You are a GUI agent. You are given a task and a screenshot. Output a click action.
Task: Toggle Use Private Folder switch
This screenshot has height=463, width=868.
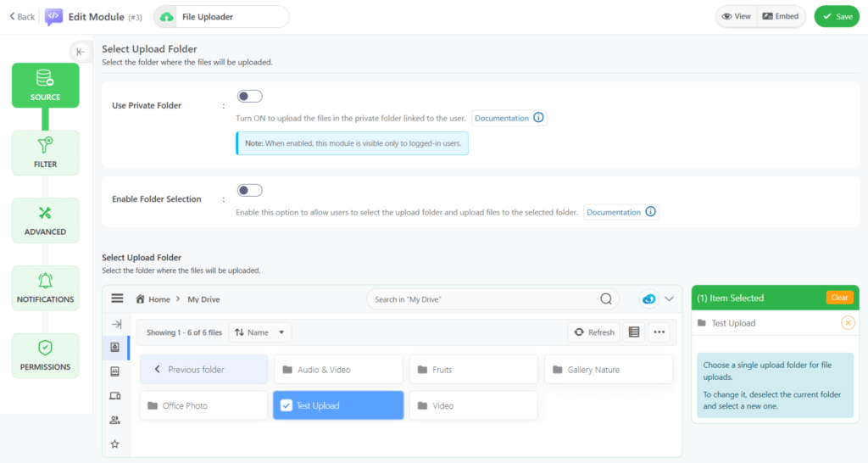tap(249, 97)
